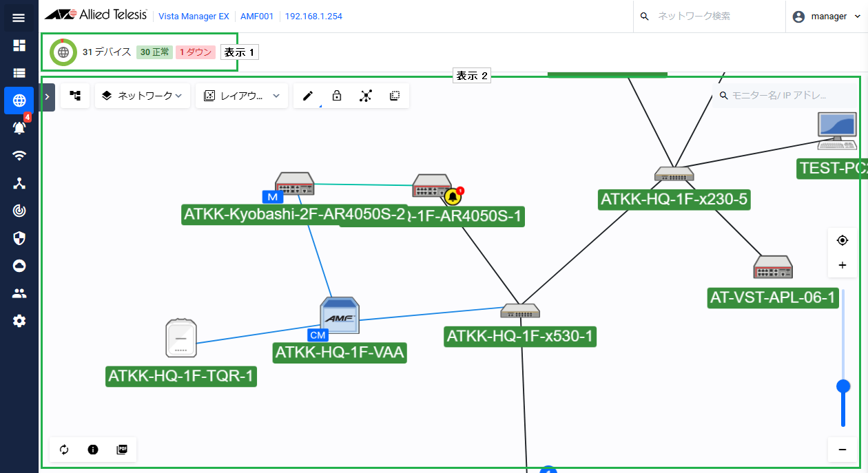Toggle the map lock icon
Screen dimensions: 868x473
pyautogui.click(x=337, y=96)
